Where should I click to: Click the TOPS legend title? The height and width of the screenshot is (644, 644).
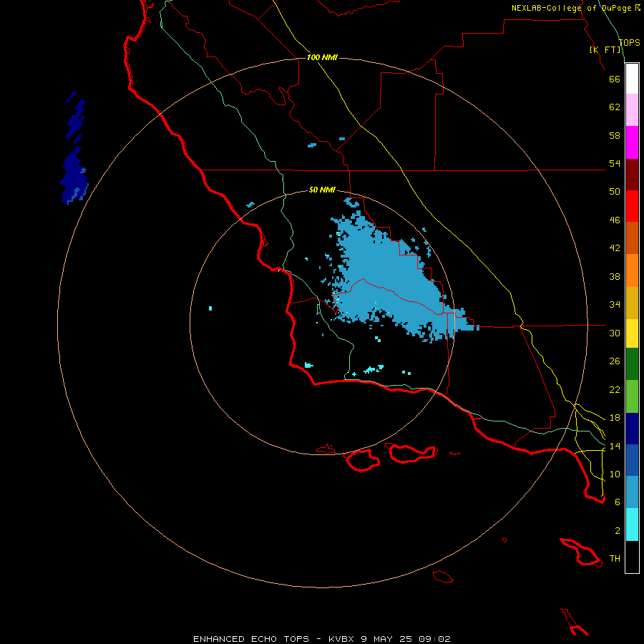click(629, 42)
